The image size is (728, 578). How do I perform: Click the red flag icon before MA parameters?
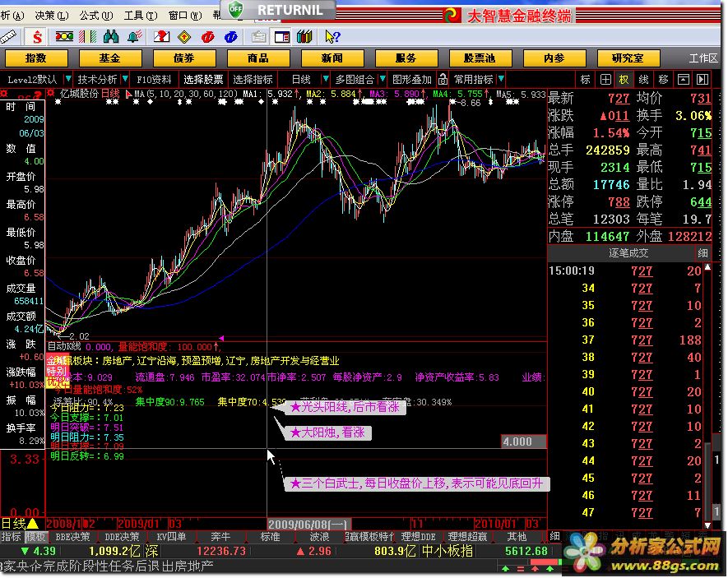pos(128,95)
